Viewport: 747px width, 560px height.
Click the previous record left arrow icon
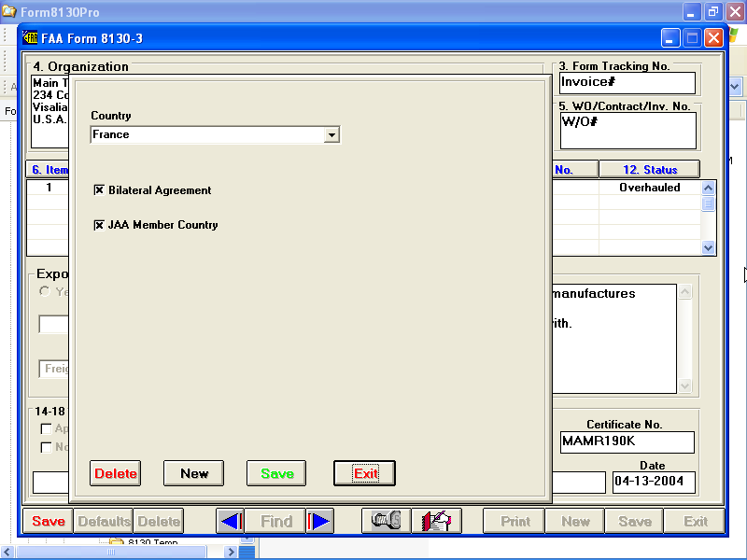pos(231,521)
